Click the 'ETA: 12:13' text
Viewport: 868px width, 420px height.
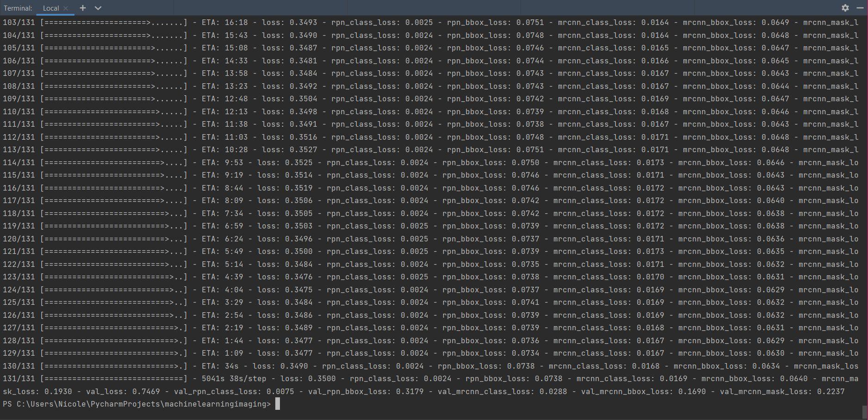tap(225, 111)
